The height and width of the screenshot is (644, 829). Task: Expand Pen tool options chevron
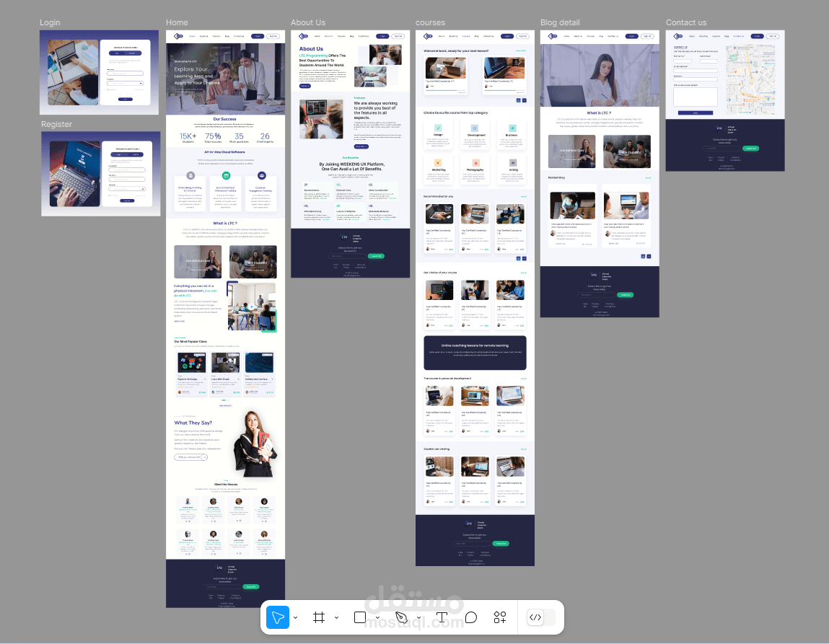pyautogui.click(x=418, y=617)
